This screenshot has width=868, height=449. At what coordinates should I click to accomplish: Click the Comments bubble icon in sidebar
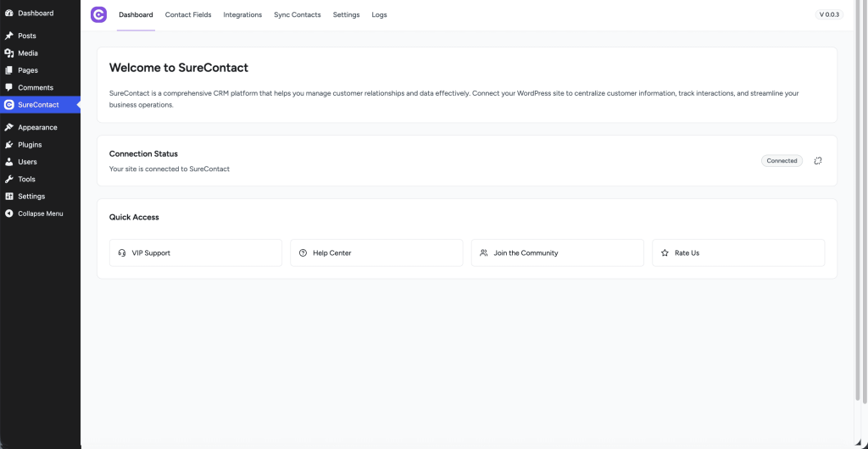coord(8,87)
